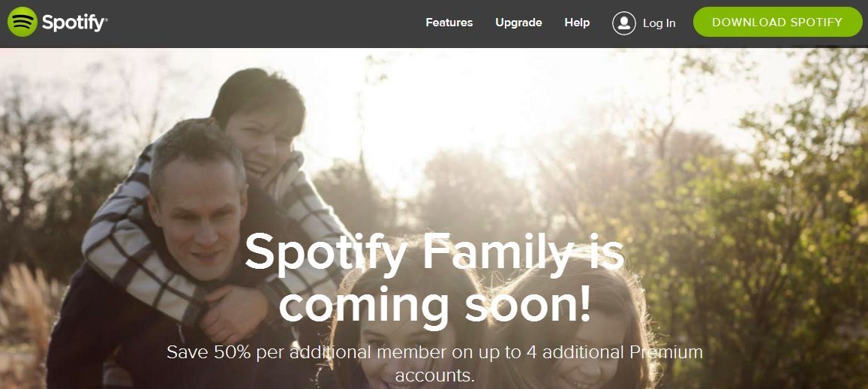Click the green Spotify logo icon
The height and width of the screenshot is (389, 868).
(x=23, y=23)
